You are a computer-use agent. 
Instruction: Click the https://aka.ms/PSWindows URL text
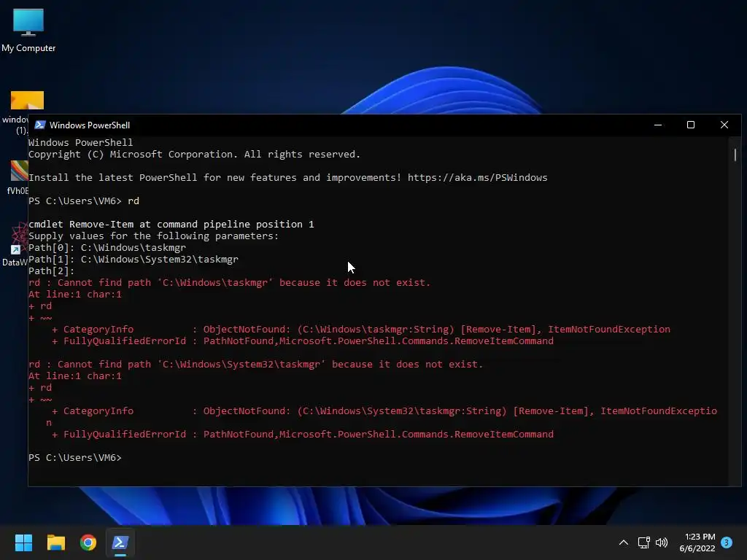click(477, 178)
